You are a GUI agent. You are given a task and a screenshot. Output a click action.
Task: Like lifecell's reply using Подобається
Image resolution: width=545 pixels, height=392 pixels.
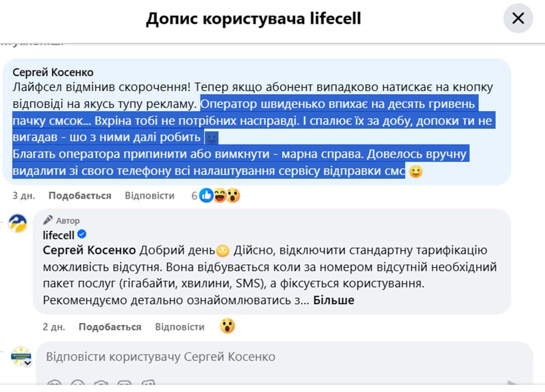coord(110,327)
